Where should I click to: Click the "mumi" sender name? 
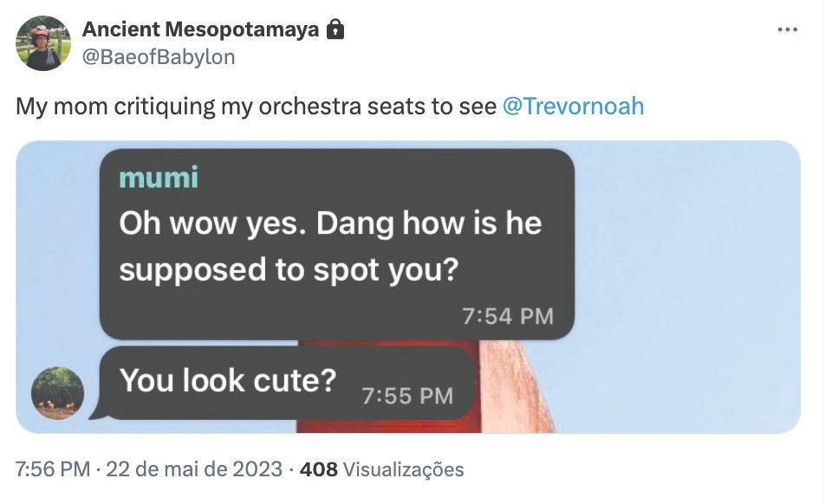click(159, 178)
